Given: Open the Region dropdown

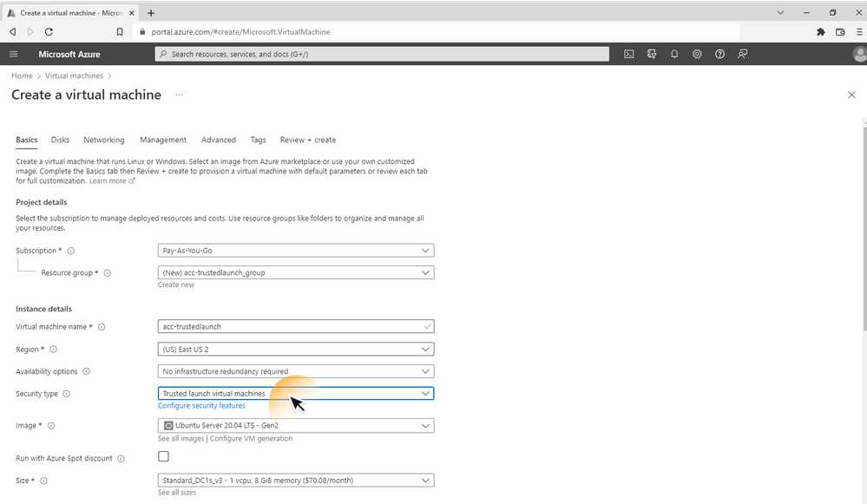Looking at the screenshot, I should 296,350.
